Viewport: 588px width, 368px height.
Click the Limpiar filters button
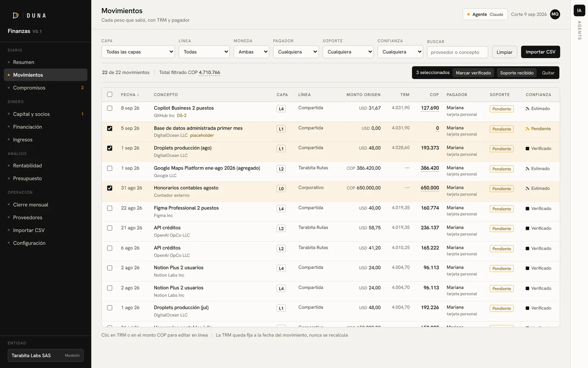[504, 52]
